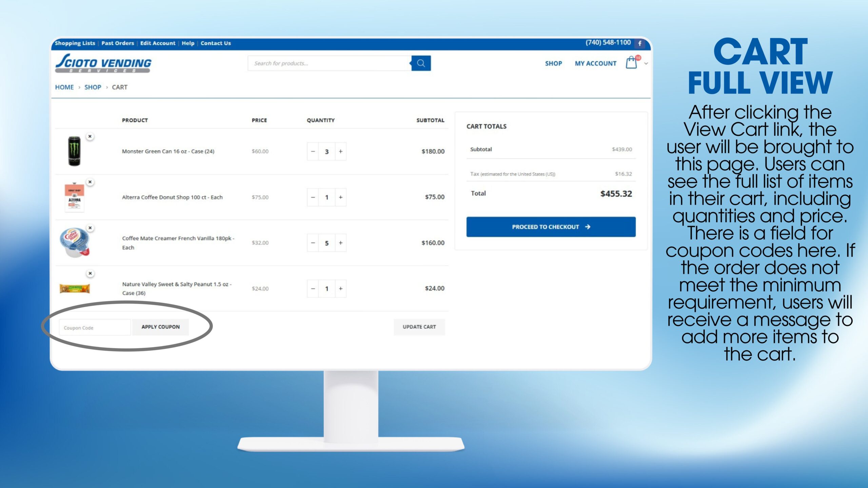Click Proceed to Checkout button

[551, 227]
